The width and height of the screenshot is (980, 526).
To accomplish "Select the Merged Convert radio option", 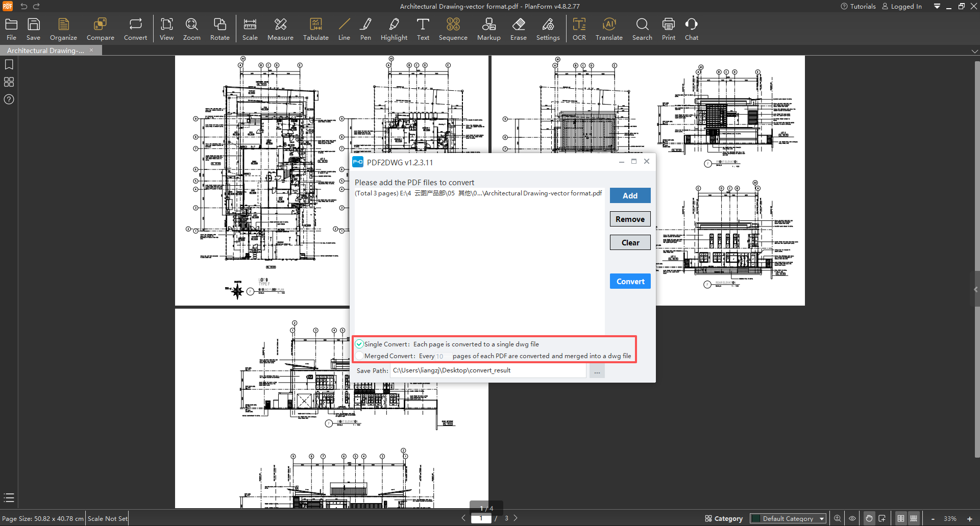I will [359, 356].
